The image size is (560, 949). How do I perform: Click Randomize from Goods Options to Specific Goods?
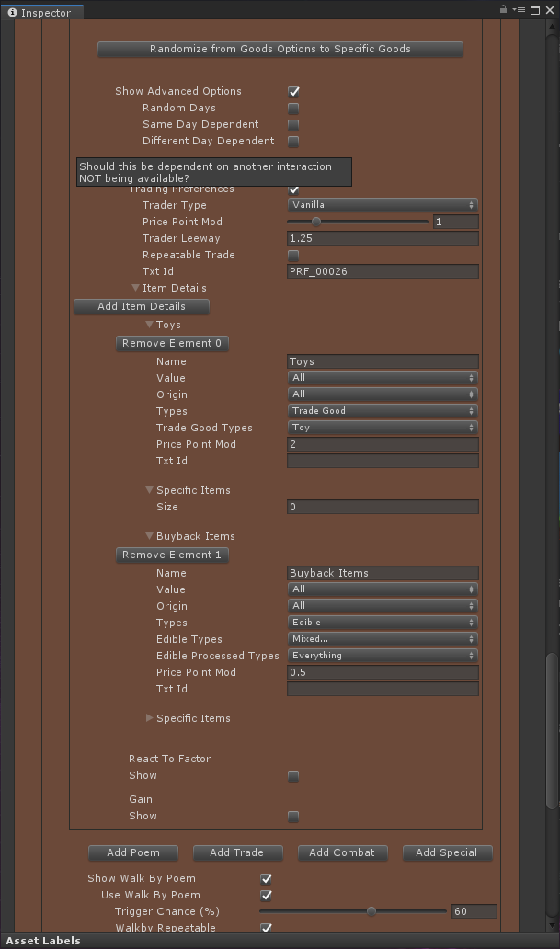280,49
